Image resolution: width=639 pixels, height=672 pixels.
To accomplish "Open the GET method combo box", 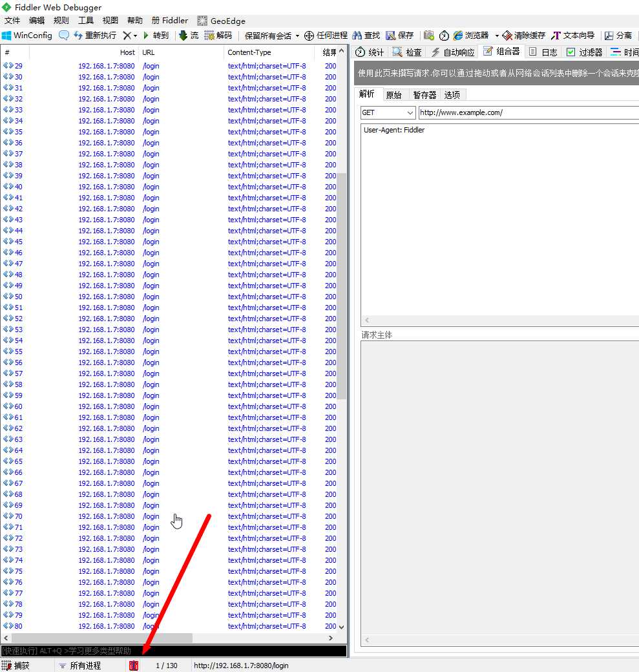I will pyautogui.click(x=388, y=112).
